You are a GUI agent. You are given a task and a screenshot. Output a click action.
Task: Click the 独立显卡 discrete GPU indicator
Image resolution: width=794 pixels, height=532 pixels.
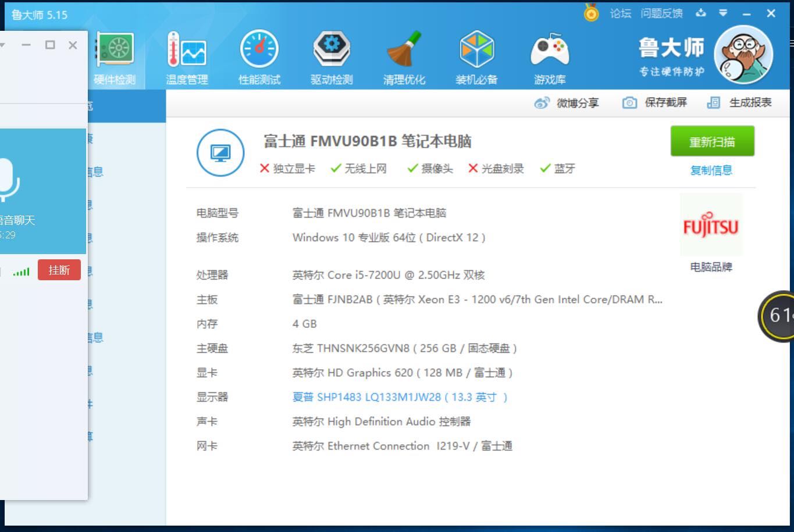coord(287,169)
